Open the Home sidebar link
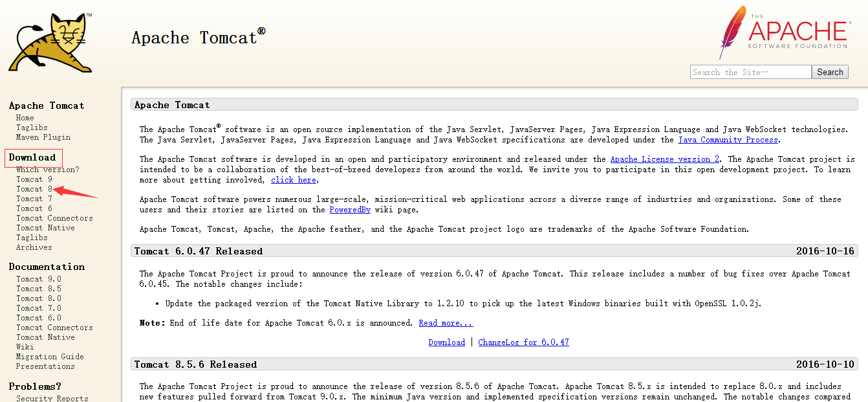This screenshot has height=402, width=868. click(x=25, y=118)
